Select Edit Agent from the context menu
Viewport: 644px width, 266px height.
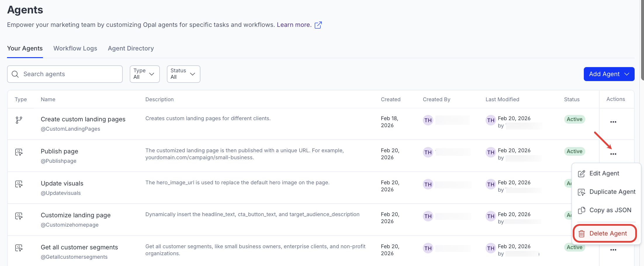pos(604,174)
